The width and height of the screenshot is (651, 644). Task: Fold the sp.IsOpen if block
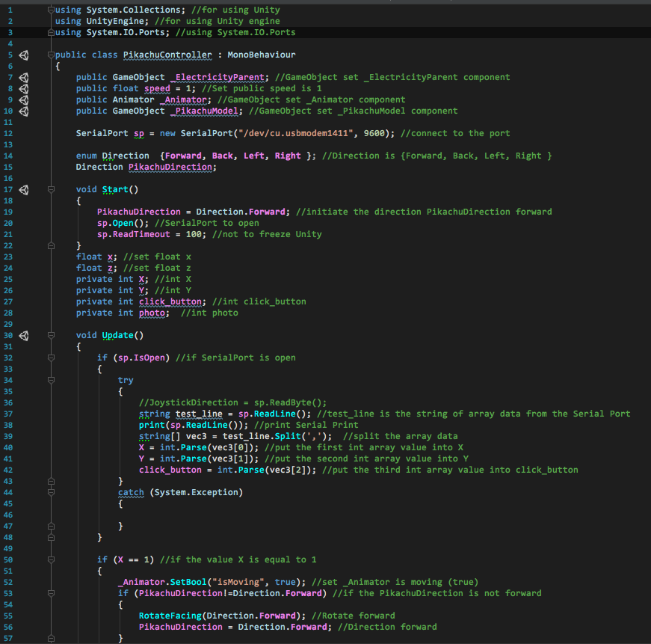point(50,358)
